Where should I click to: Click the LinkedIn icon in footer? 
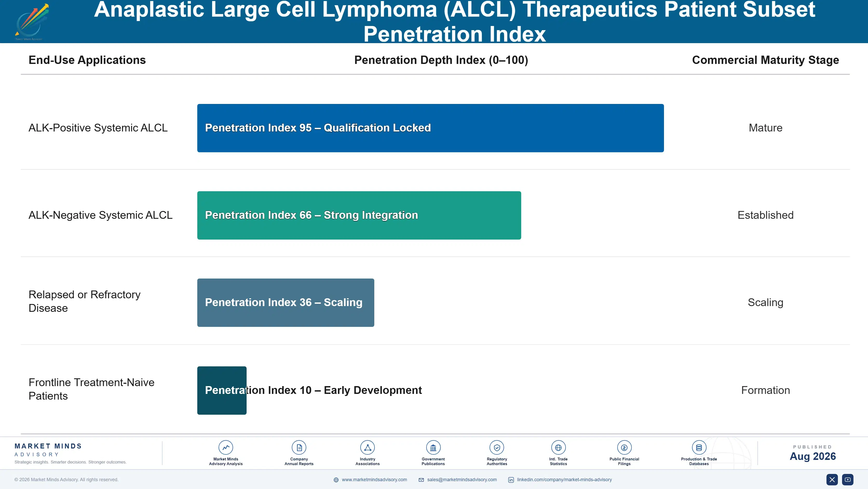click(x=511, y=480)
